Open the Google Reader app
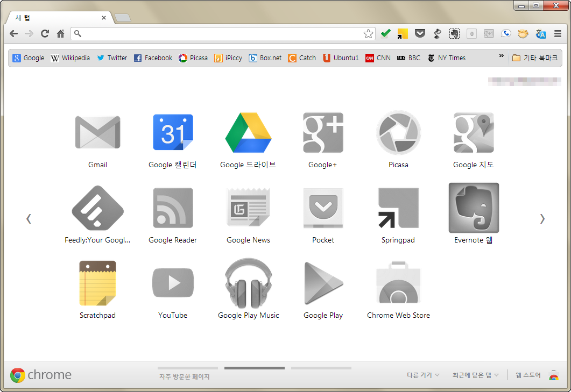This screenshot has width=571, height=392. (173, 208)
